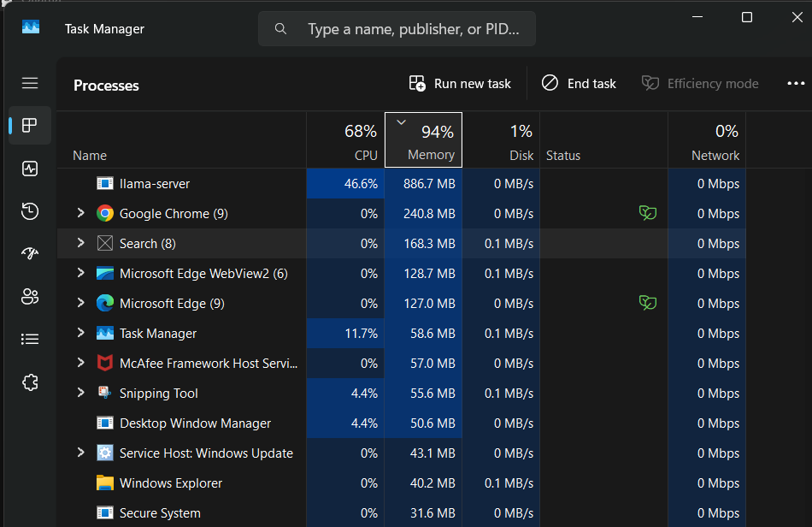Expand the McAfee Framework Host Service group
The height and width of the screenshot is (527, 812).
pos(80,362)
